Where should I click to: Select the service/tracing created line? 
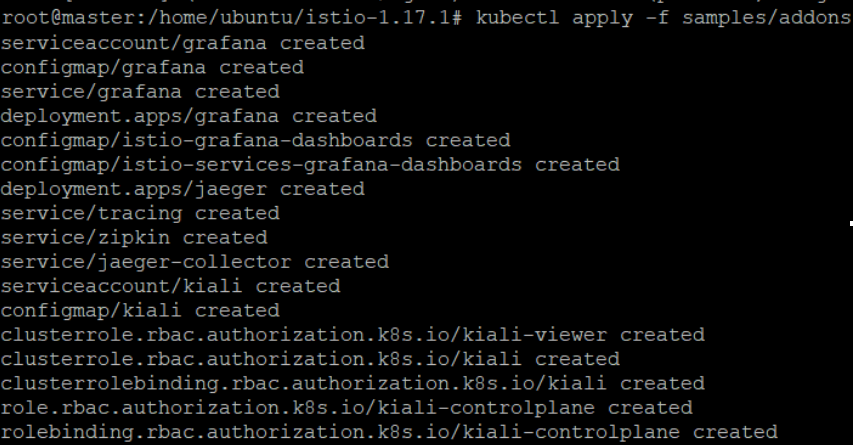pyautogui.click(x=140, y=213)
